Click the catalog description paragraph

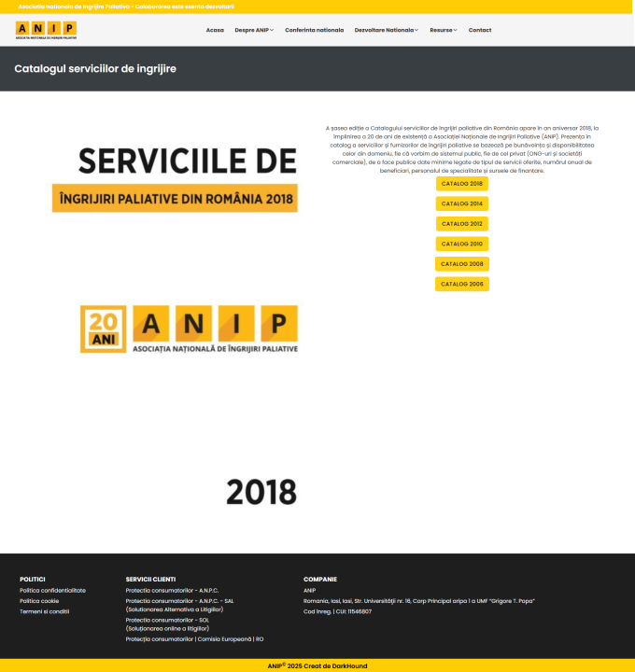[x=462, y=149]
